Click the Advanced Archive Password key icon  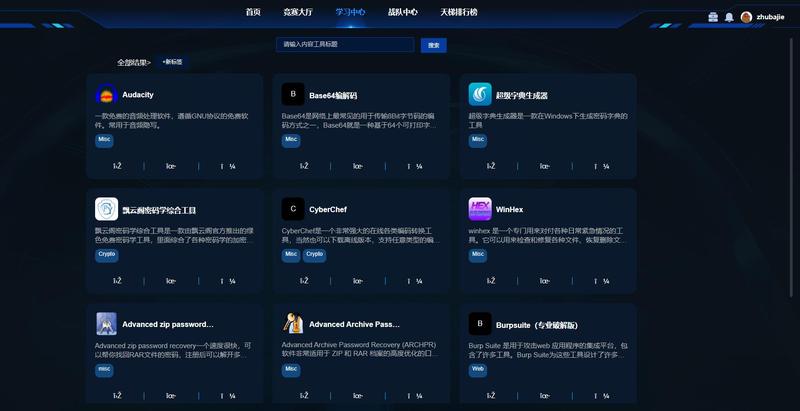(x=293, y=324)
